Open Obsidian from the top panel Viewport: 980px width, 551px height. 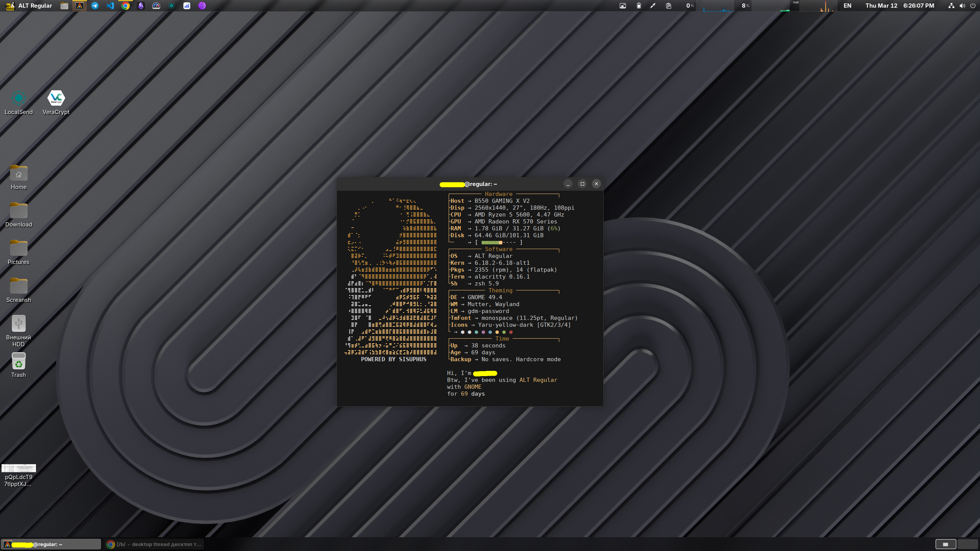point(141,6)
